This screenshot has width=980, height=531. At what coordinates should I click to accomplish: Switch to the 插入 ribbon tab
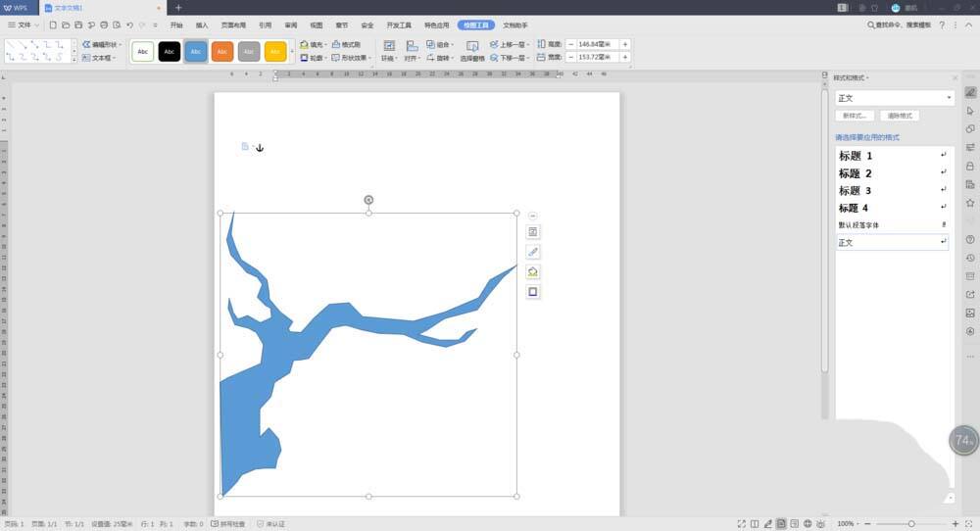tap(202, 24)
